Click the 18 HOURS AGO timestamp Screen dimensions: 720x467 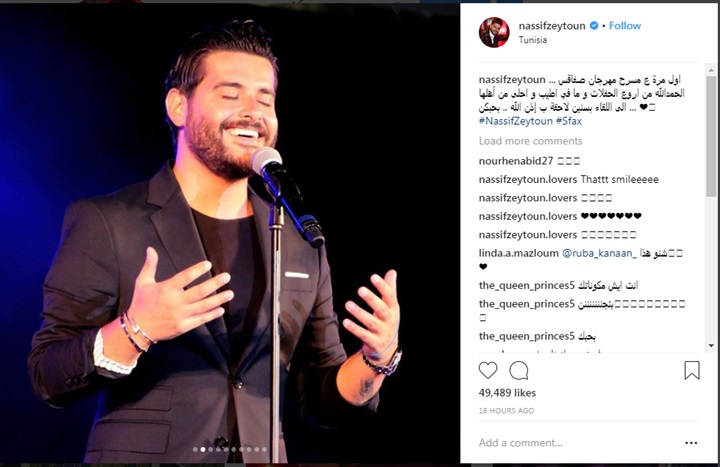506,411
